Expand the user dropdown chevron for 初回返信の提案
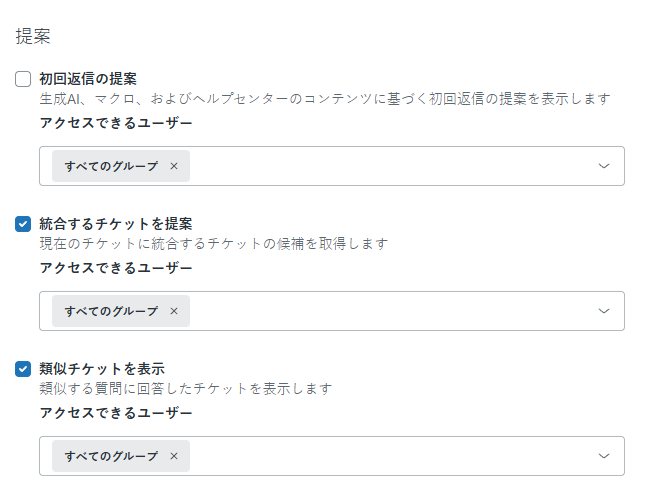Viewport: 653px width, 490px height. 604,166
